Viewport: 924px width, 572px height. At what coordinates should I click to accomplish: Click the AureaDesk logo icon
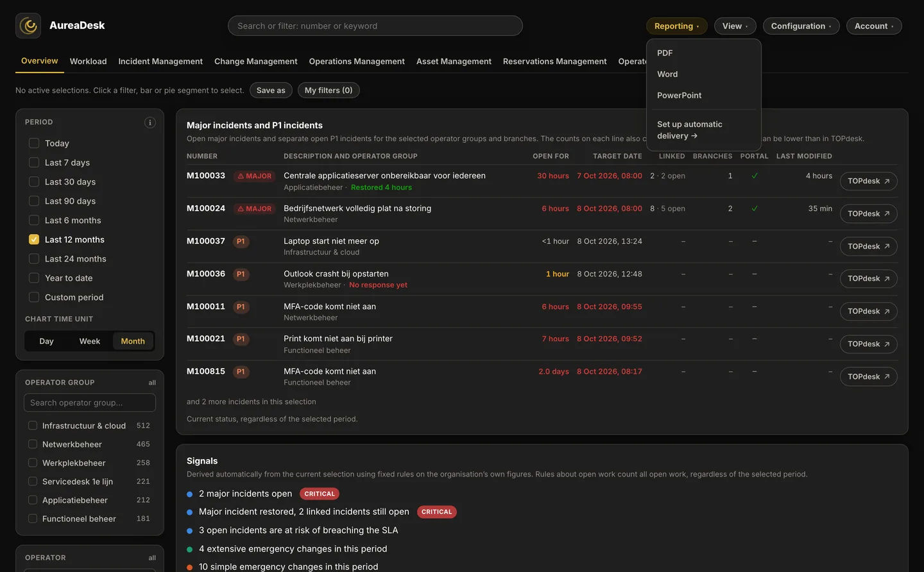coord(28,26)
